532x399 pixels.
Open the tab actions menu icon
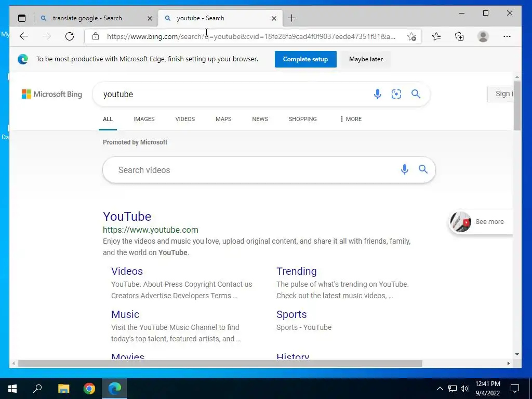pos(22,18)
